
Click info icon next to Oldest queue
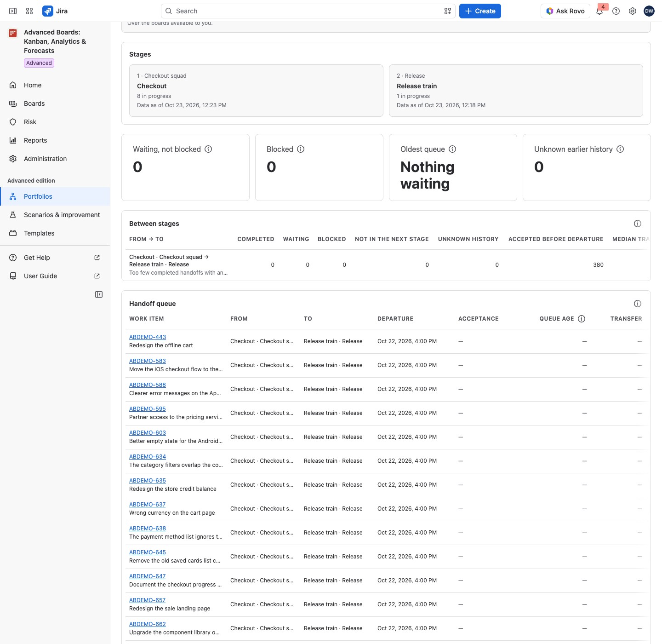[452, 149]
